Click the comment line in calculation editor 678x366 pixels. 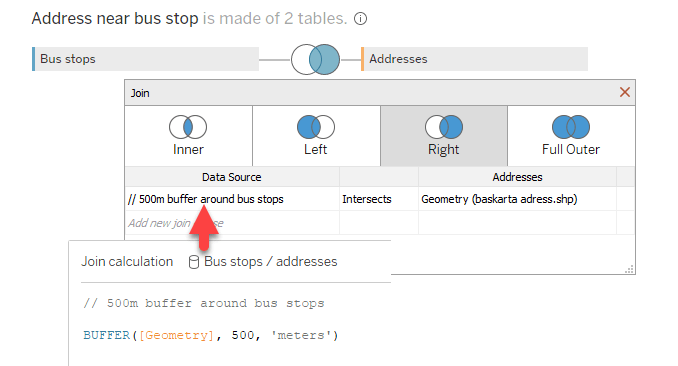(x=204, y=303)
